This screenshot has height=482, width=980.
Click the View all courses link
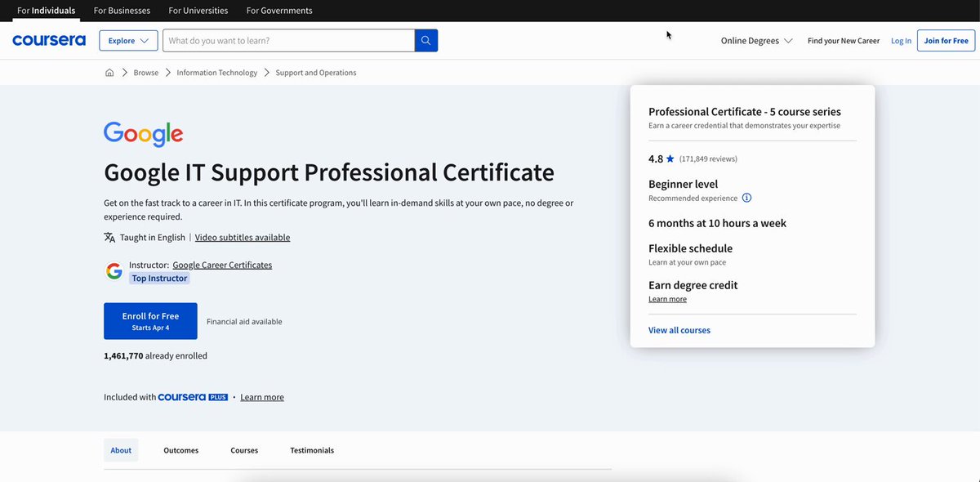tap(679, 330)
